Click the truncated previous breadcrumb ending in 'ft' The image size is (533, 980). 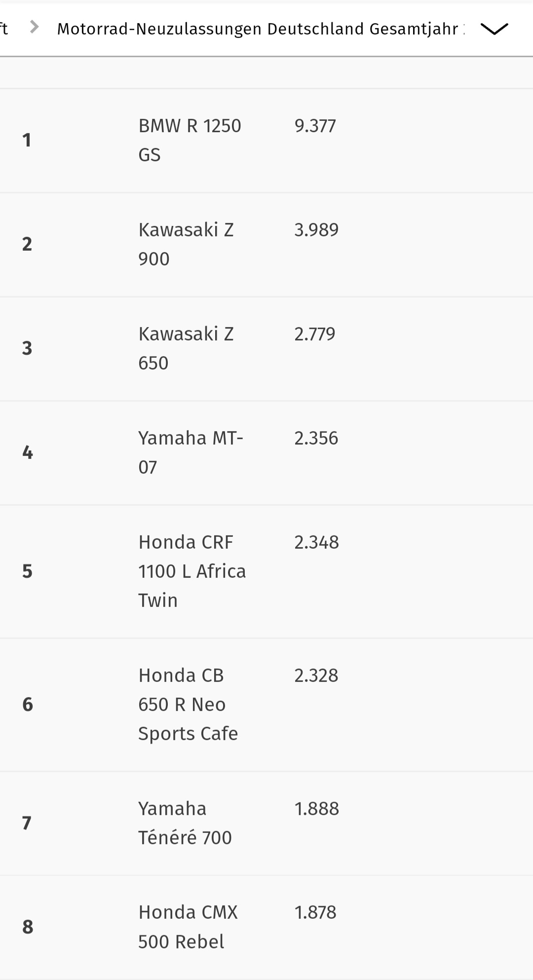4,29
